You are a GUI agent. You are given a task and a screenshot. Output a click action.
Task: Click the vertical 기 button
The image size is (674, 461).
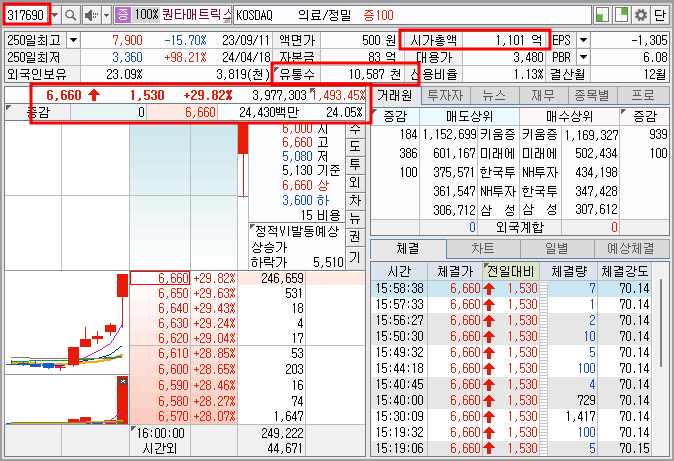[355, 257]
